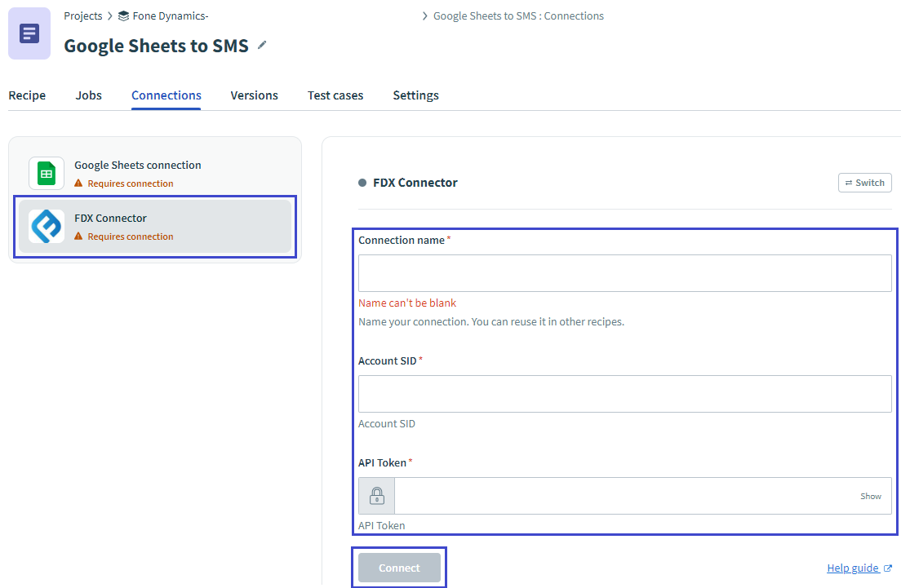Screen dimensions: 901x588
Task: Click the Switch connection button
Action: [x=865, y=183]
